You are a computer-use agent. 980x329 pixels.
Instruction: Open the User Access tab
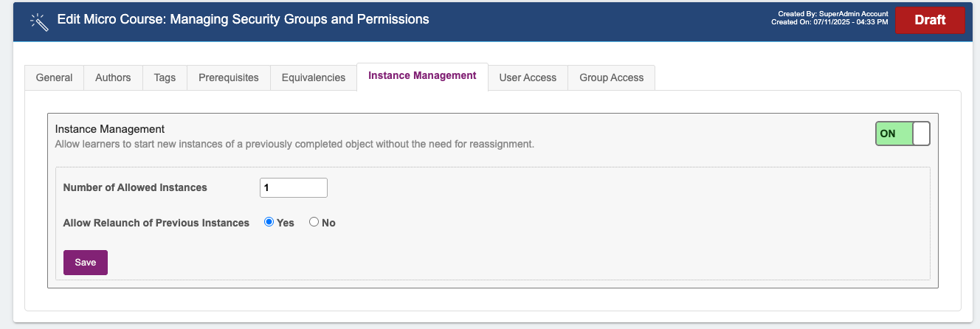[528, 77]
